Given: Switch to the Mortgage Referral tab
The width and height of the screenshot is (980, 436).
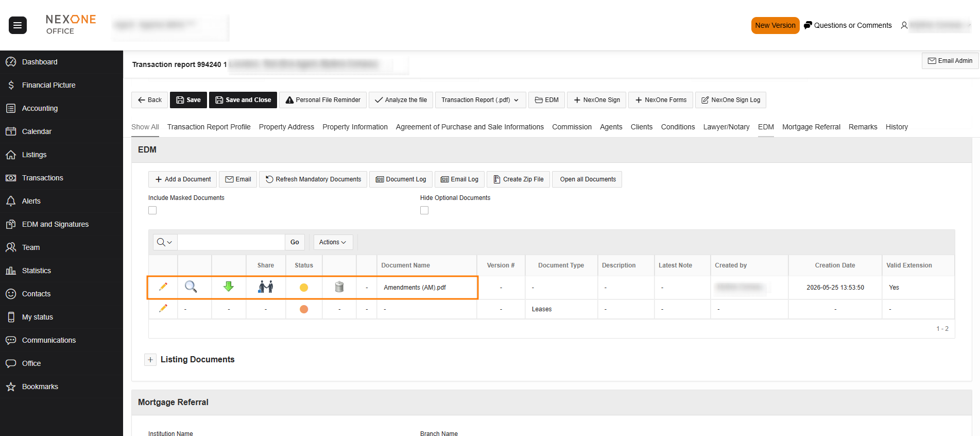Looking at the screenshot, I should coord(811,127).
